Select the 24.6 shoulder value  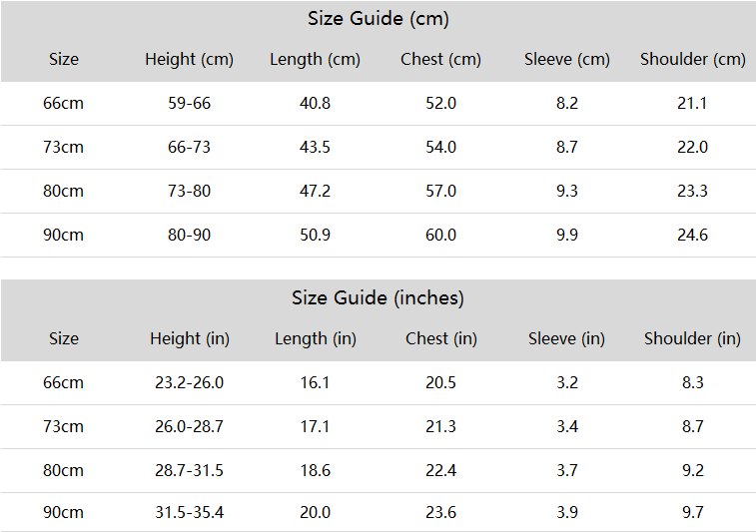coord(693,235)
